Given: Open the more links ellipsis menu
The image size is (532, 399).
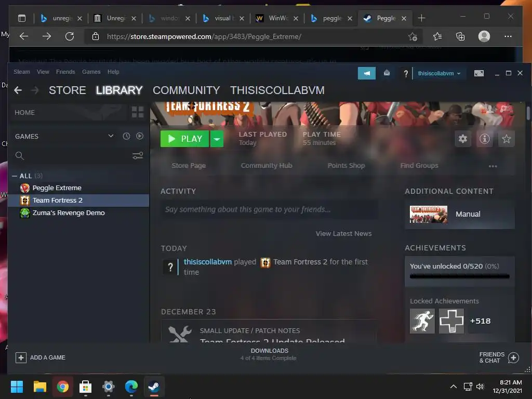Looking at the screenshot, I should coord(493,166).
